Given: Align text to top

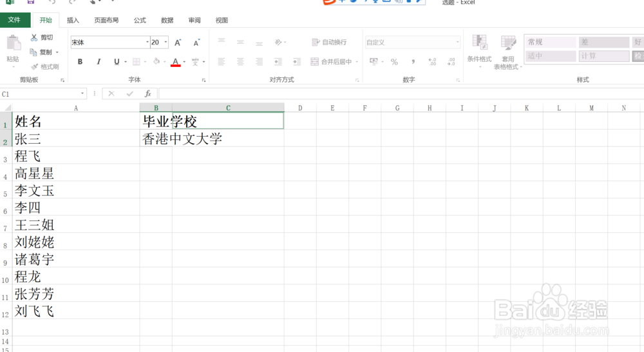Looking at the screenshot, I should pos(222,42).
